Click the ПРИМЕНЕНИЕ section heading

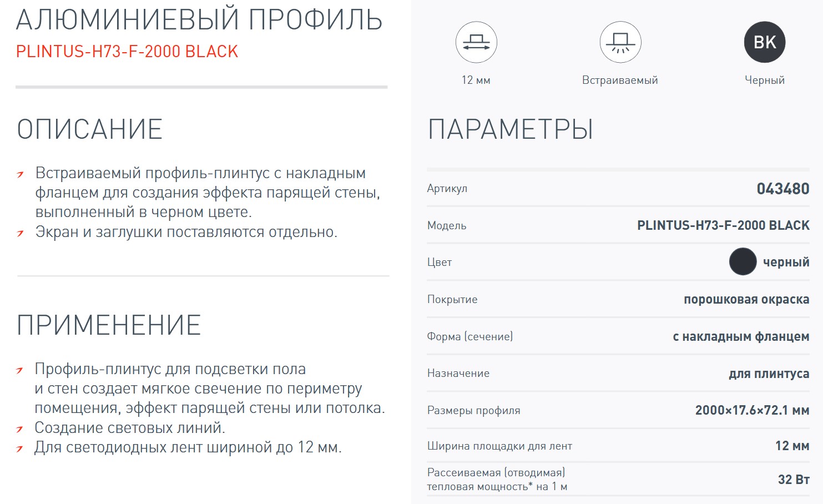point(109,325)
